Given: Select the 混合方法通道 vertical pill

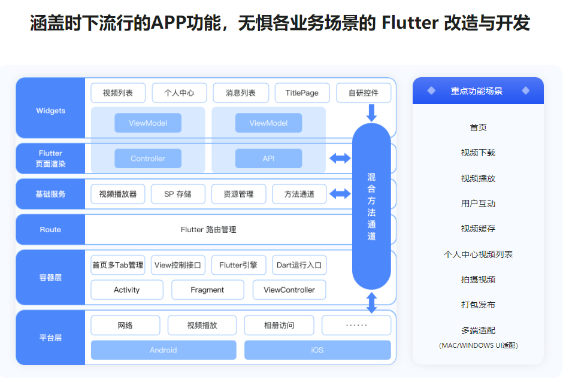Looking at the screenshot, I should [x=371, y=206].
